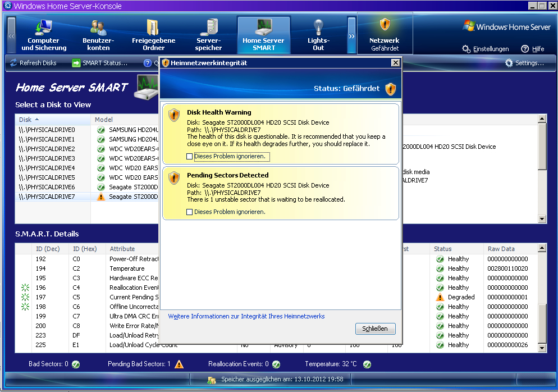Select PHYSICALDRIVE6 row
The height and width of the screenshot is (392, 558).
tap(87, 187)
